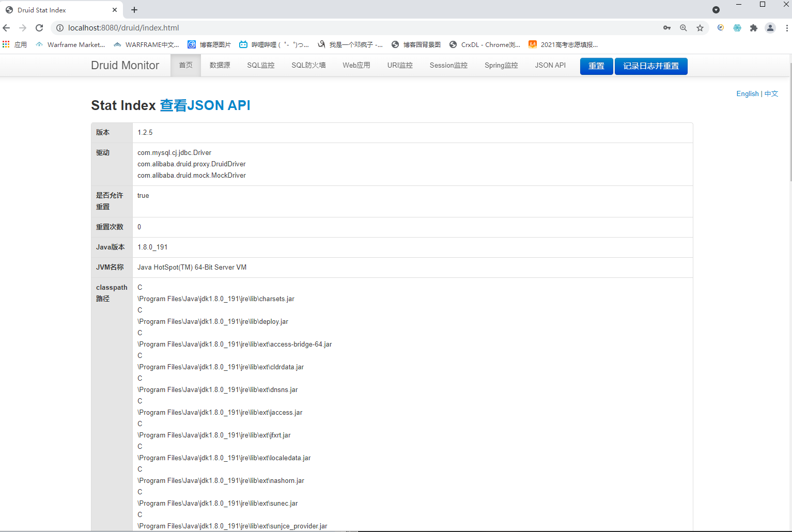Go to the SQL防火墙 tab
Screen dimensions: 792x532
(308, 65)
